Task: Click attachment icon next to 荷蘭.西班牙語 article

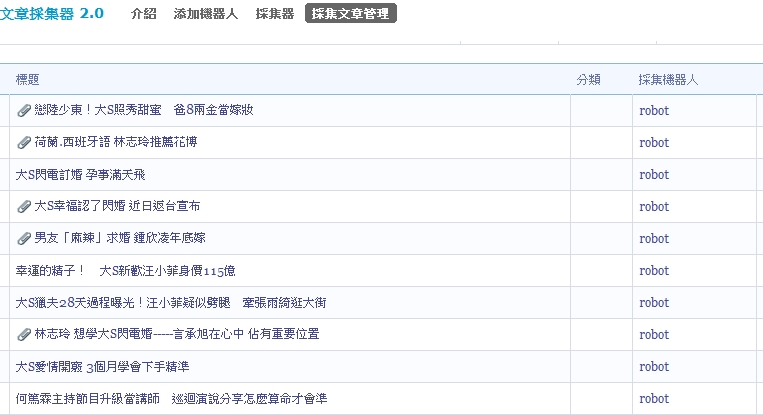Action: 24,143
